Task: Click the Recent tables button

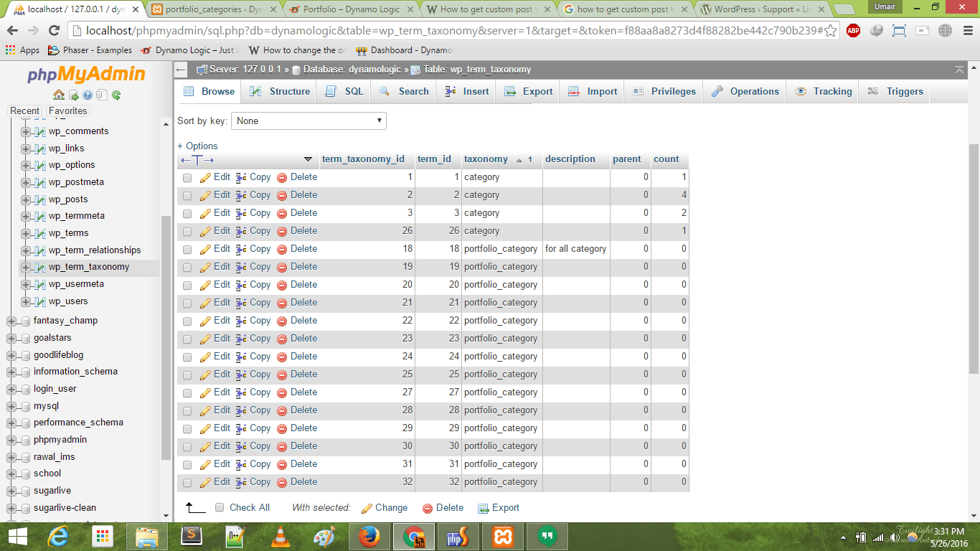Action: point(24,111)
